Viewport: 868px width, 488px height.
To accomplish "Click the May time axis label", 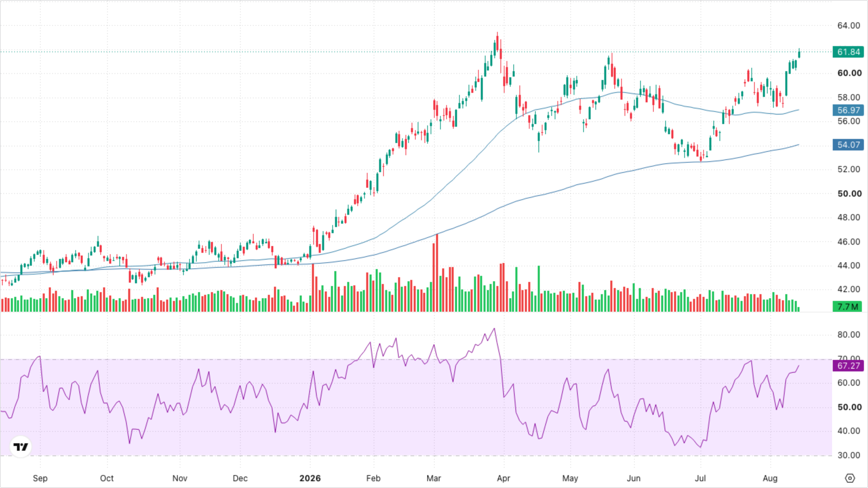I will 570,478.
